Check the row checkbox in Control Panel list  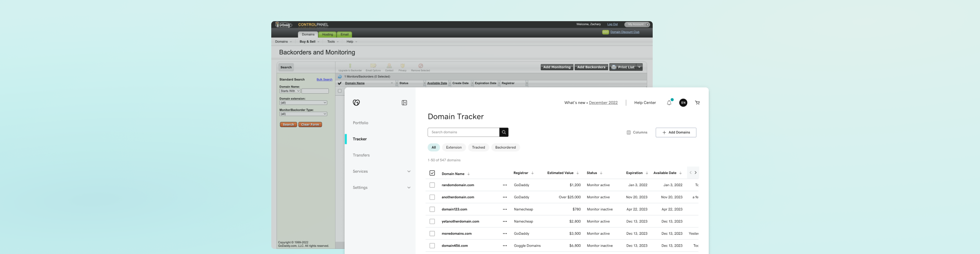tap(339, 91)
